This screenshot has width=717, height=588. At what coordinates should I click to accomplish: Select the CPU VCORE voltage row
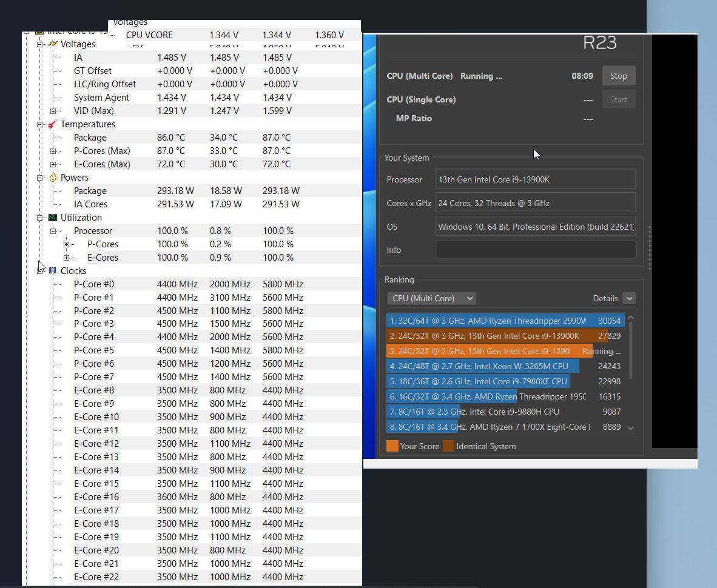243,35
